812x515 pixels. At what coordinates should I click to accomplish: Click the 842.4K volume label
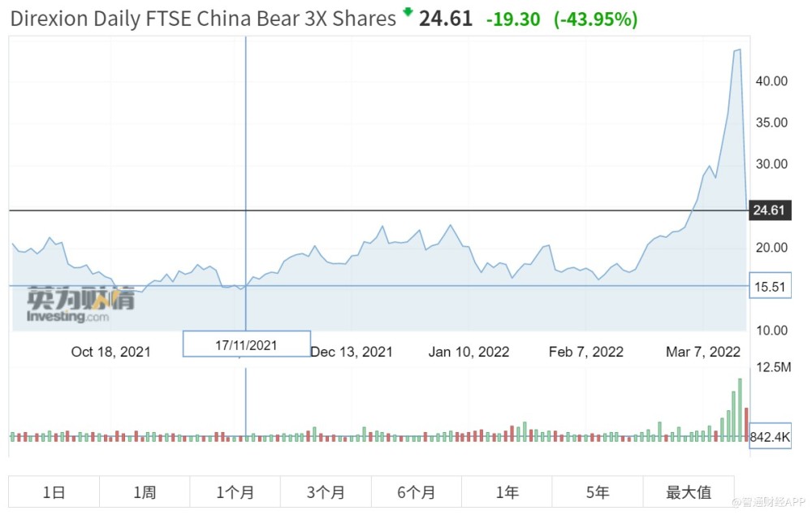click(x=770, y=438)
